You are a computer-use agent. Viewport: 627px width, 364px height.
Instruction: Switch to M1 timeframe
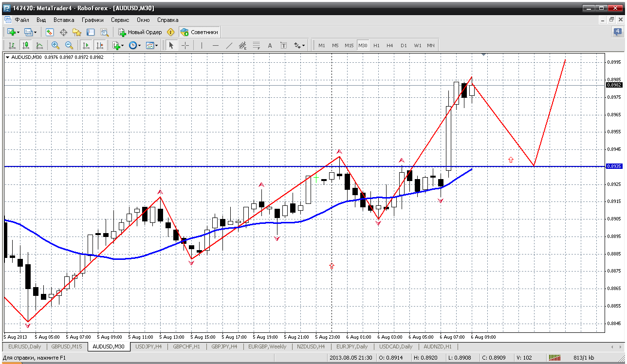coord(322,45)
